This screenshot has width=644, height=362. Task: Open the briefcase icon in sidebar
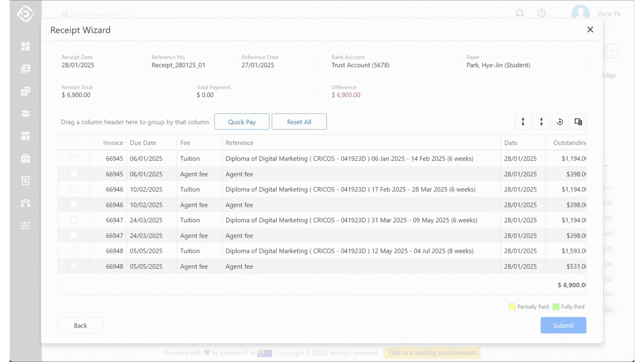coord(25,158)
